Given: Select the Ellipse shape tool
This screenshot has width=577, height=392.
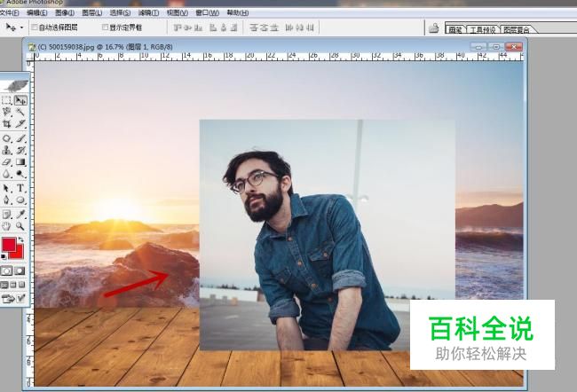Looking at the screenshot, I should pos(20,200).
